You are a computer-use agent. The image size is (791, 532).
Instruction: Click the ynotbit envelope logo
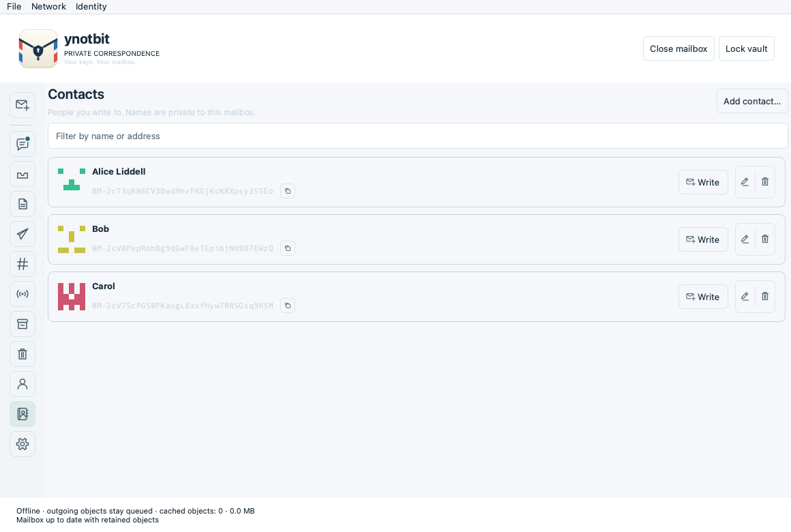pos(38,48)
